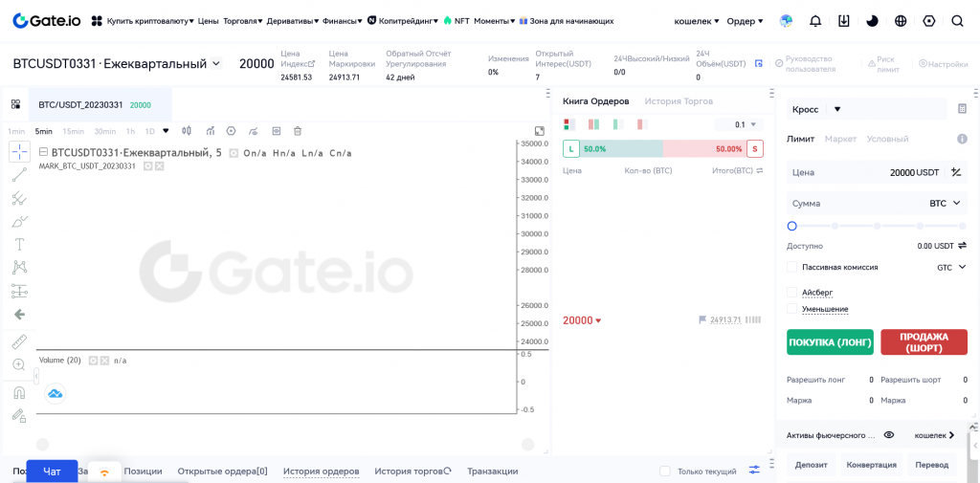Switch to История Торгов tab
The image size is (980, 483).
coord(678,101)
